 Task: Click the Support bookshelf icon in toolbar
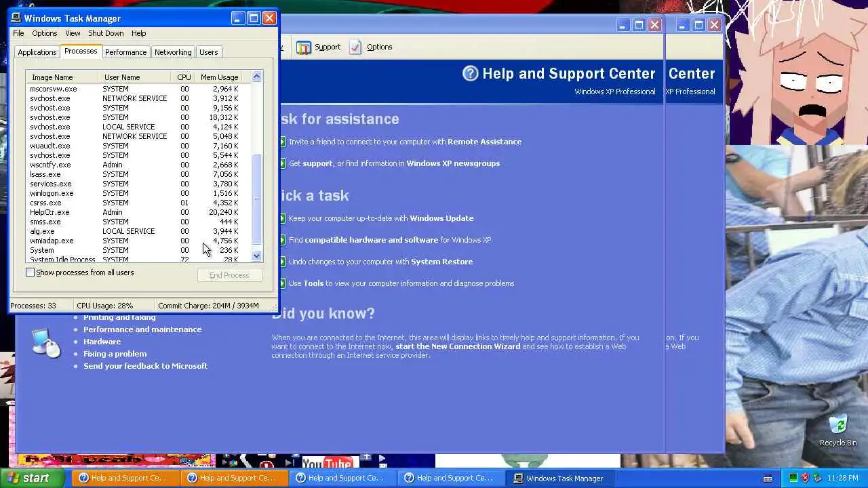click(304, 47)
